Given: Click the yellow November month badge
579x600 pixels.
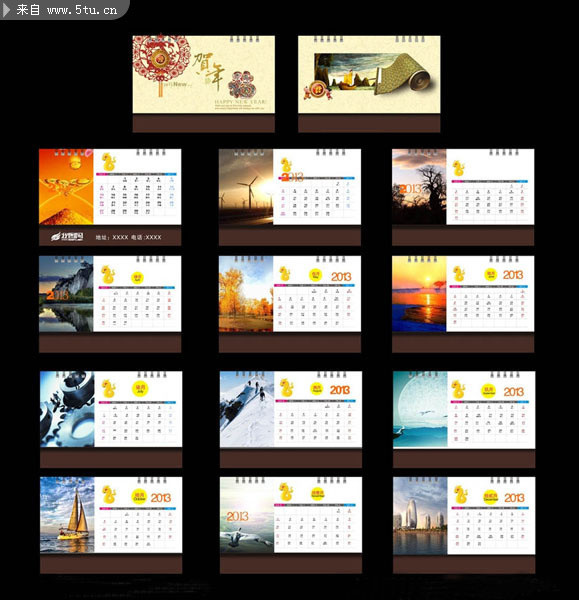Looking at the screenshot, I should 318,494.
